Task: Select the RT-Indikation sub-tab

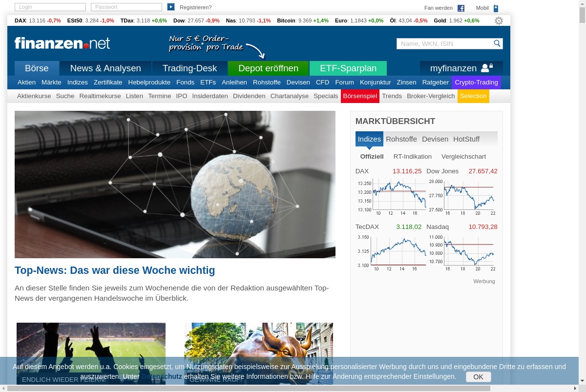Action: [413, 157]
